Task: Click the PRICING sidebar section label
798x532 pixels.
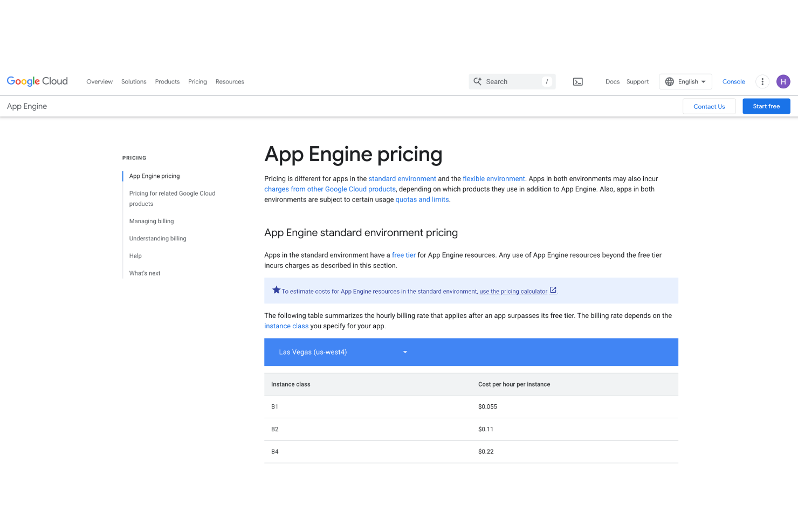Action: point(134,158)
